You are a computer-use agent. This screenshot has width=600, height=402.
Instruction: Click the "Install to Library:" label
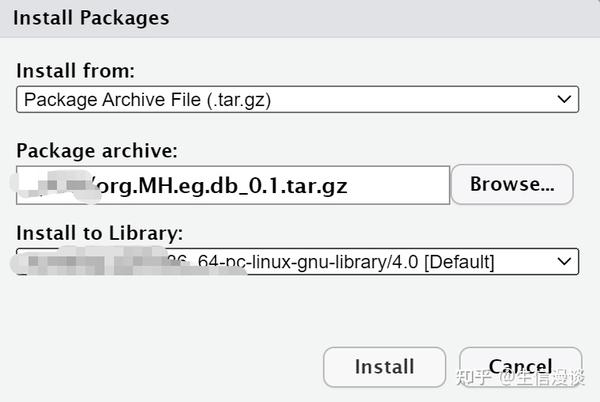[x=100, y=234]
